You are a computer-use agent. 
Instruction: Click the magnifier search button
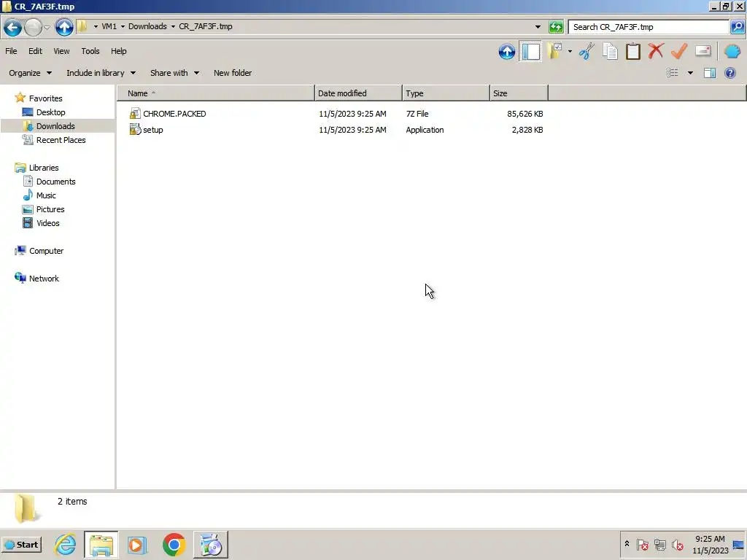point(737,27)
